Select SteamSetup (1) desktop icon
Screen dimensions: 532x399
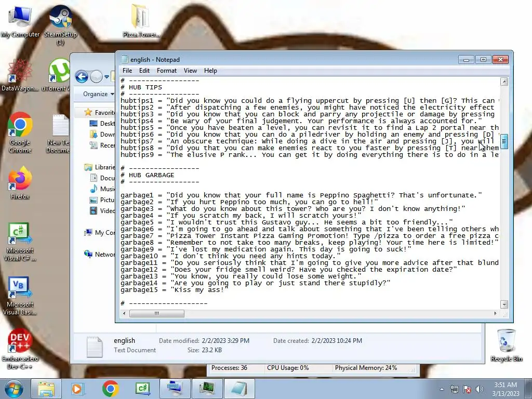click(60, 25)
